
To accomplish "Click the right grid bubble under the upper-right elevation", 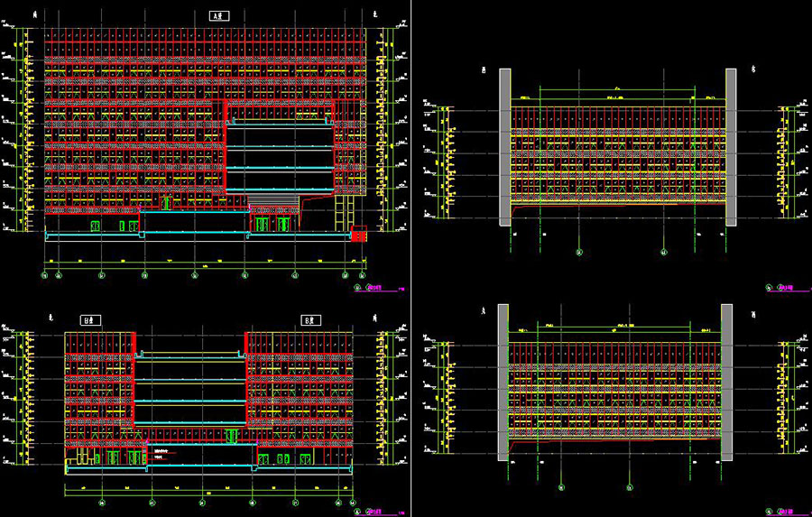I will (x=664, y=253).
